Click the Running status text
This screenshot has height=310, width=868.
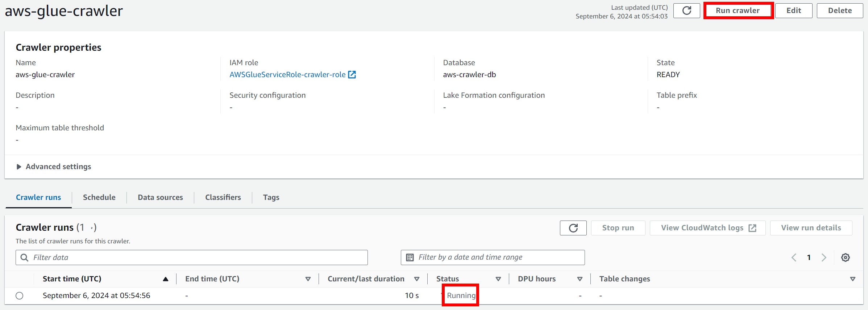tap(461, 296)
